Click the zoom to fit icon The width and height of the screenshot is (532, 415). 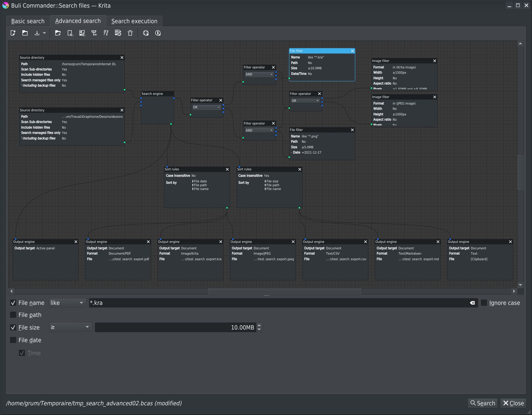(x=146, y=33)
